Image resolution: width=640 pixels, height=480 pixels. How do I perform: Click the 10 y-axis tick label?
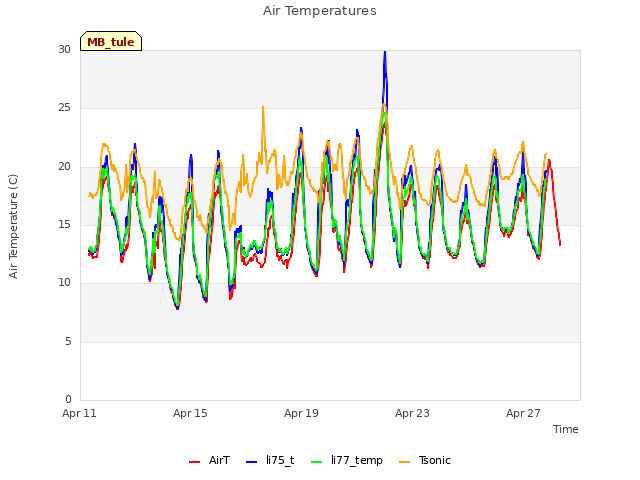tap(64, 282)
